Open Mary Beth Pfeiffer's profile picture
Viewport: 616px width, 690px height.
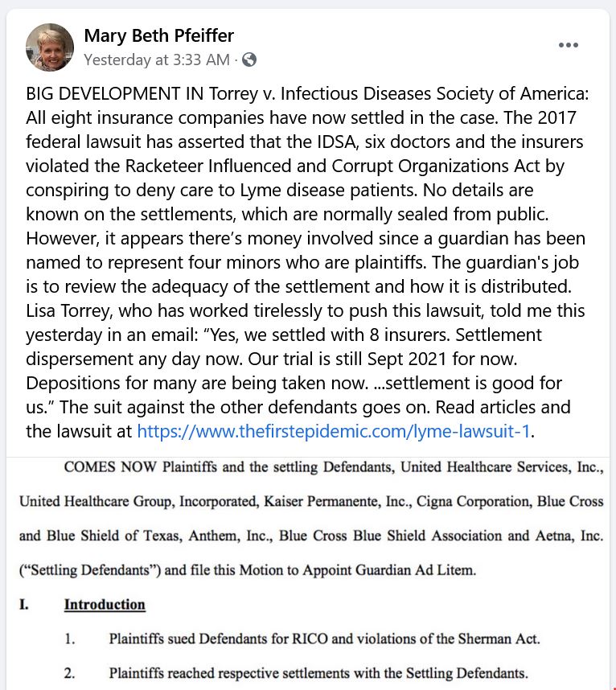click(50, 47)
